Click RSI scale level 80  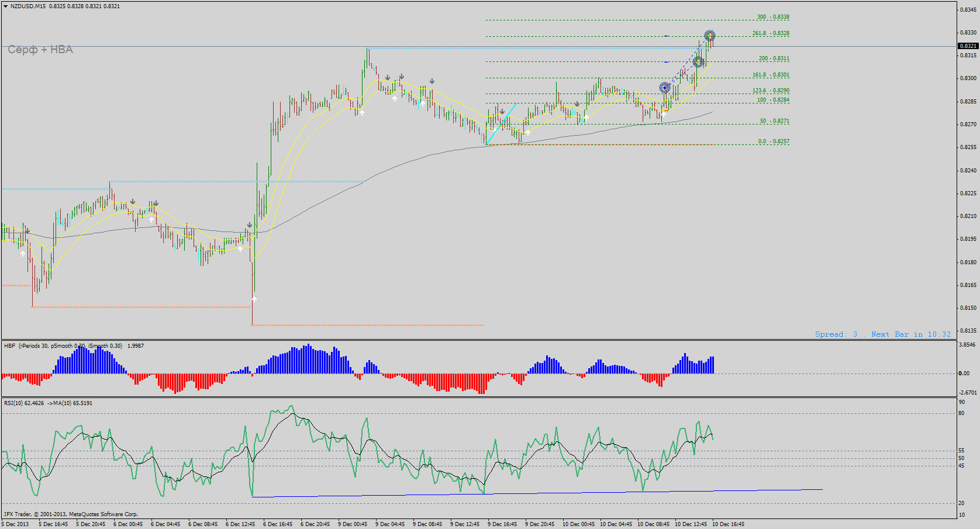coord(962,413)
